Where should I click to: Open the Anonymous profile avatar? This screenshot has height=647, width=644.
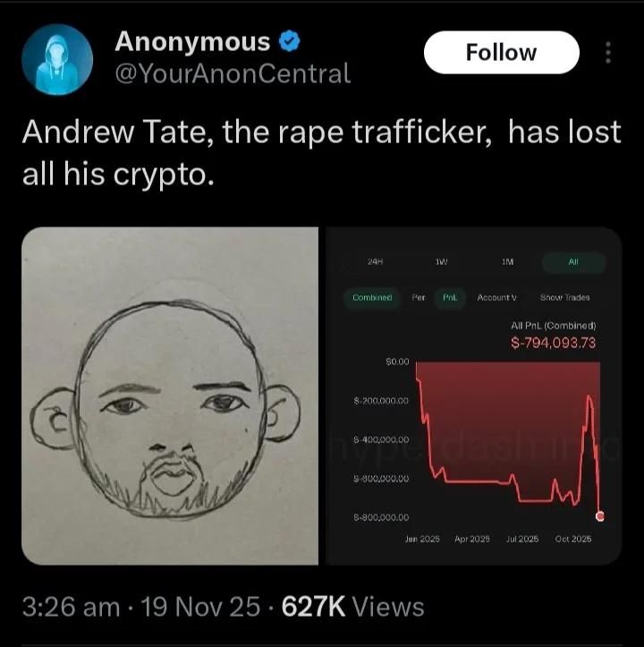(x=57, y=60)
